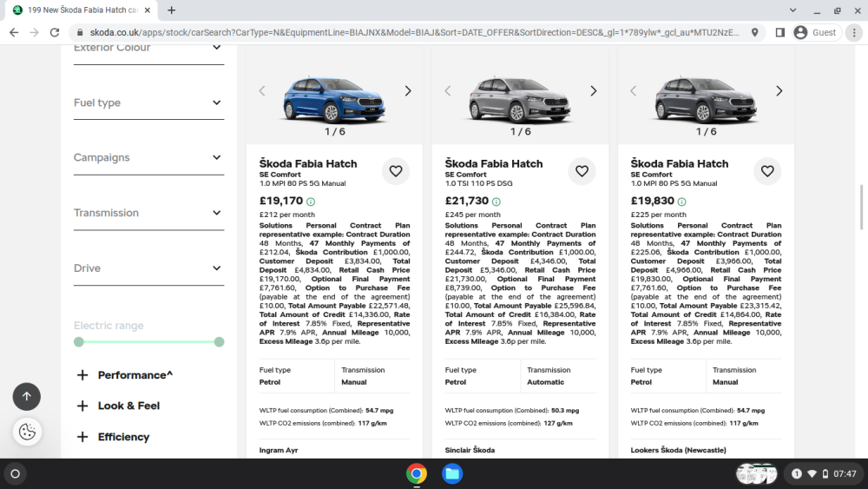Next photo of silver Fabia

(594, 91)
